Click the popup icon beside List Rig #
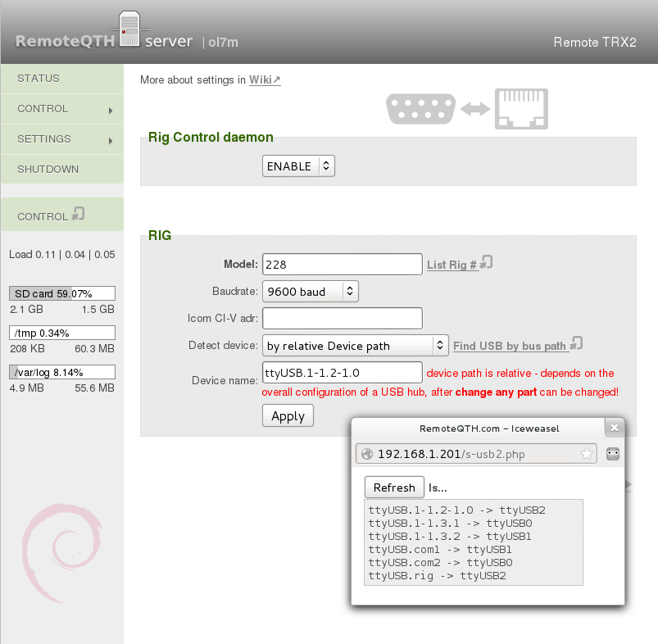The width and height of the screenshot is (658, 644). point(487,263)
